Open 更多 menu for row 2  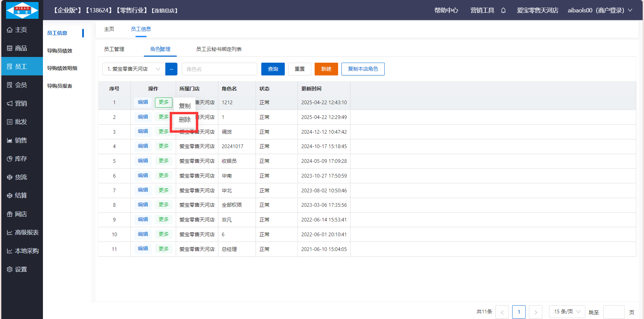pyautogui.click(x=164, y=117)
